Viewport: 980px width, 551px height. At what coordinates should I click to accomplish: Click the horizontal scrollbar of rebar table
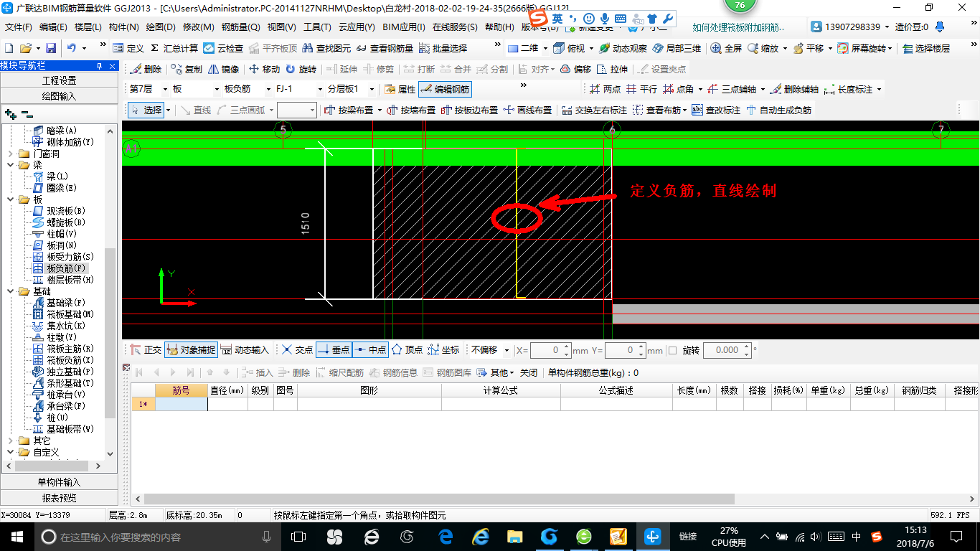[440, 499]
